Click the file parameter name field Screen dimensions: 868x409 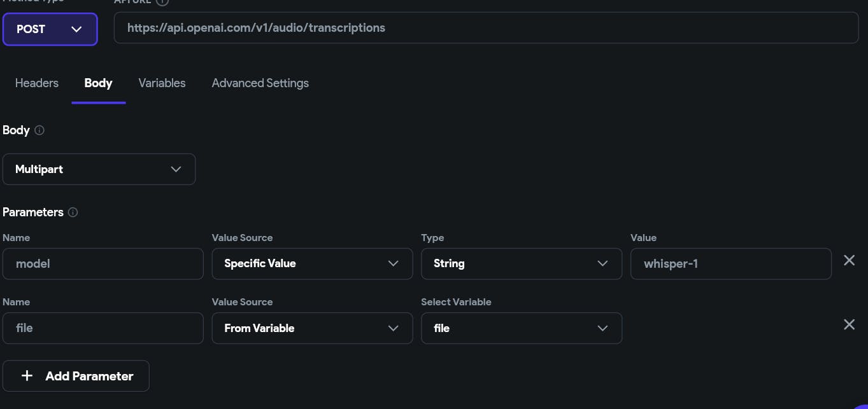pos(103,328)
